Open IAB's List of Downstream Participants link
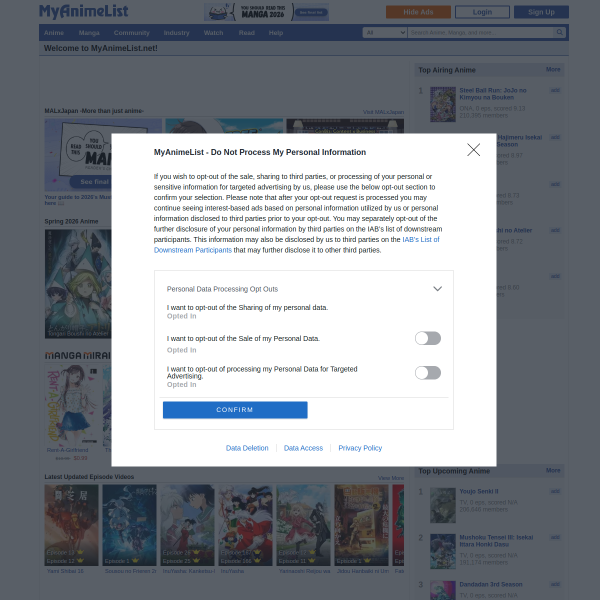 pos(421,240)
